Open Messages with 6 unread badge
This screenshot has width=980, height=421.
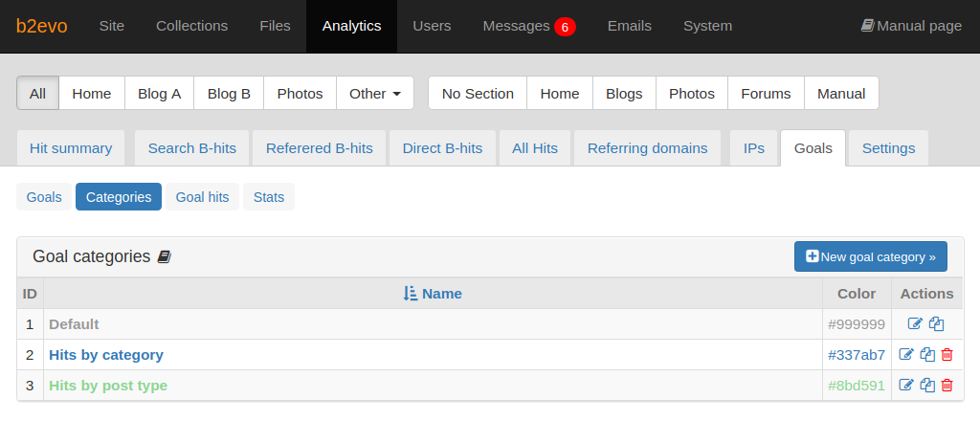pyautogui.click(x=529, y=26)
